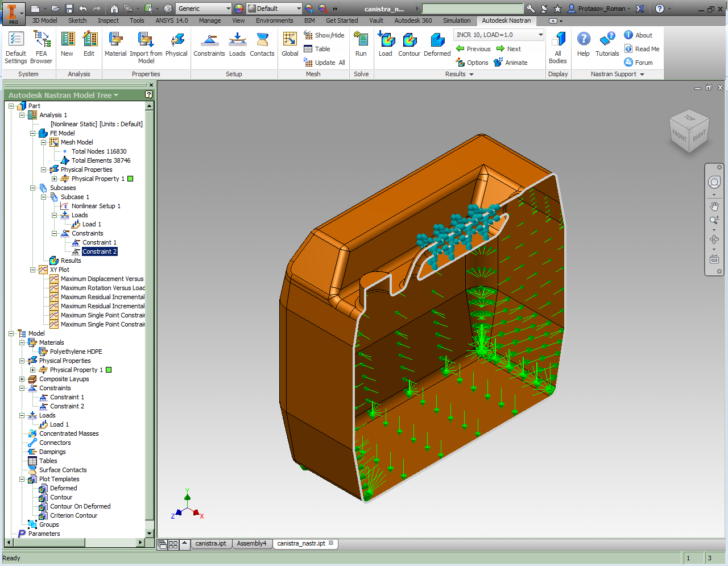
Task: Open the ANSYS 14.0 tab
Action: click(172, 20)
